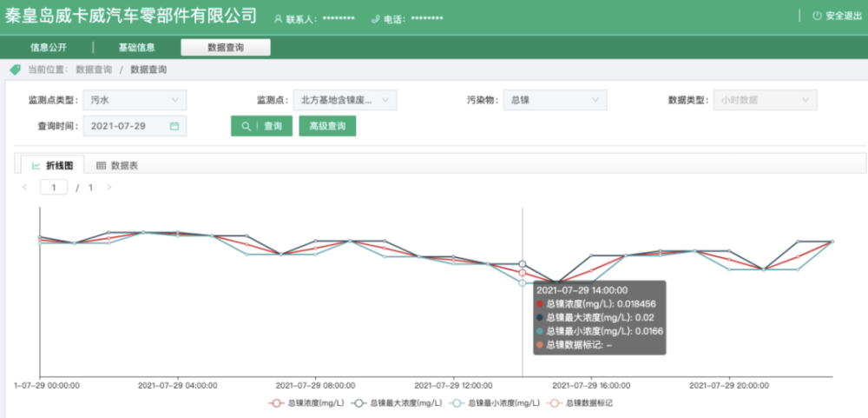Toggle the 总镍最大浓度(mg/L) legend series
Screen dimensions: 868x418
pyautogui.click(x=397, y=403)
